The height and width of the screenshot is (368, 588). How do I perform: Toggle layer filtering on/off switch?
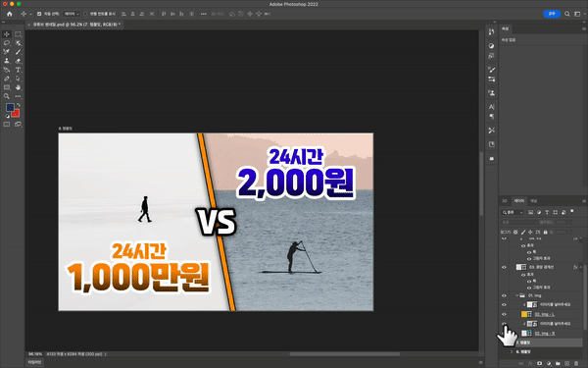[x=572, y=211]
